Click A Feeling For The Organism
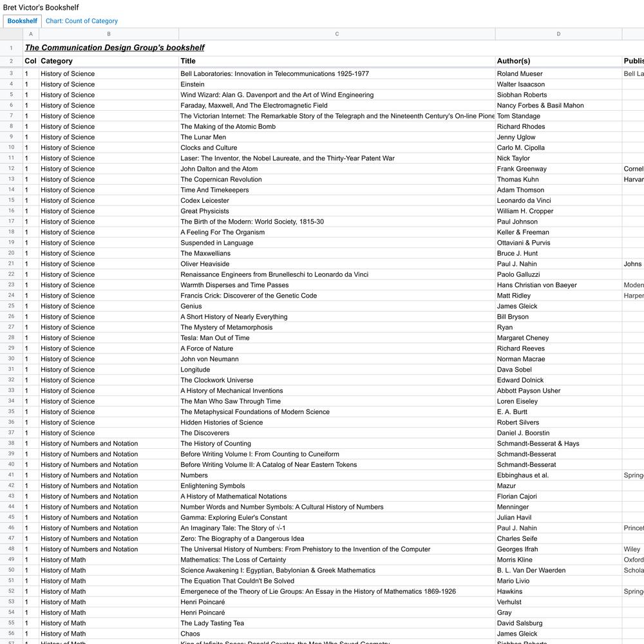Viewport: 644px width, 644px height. [337, 232]
